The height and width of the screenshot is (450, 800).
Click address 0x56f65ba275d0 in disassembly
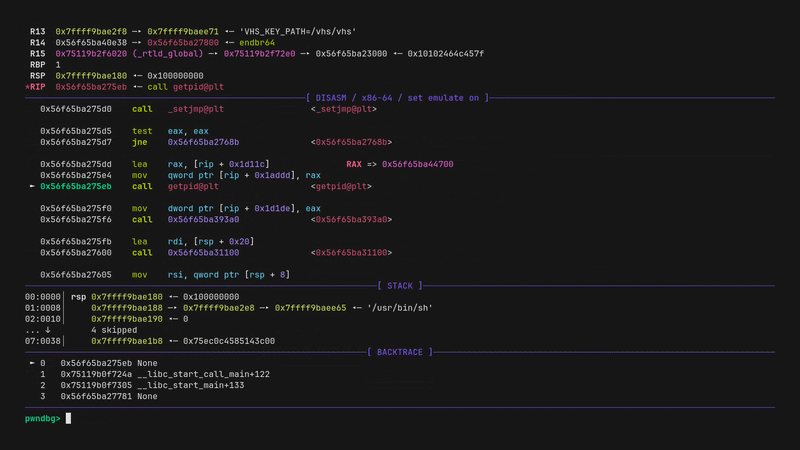76,109
